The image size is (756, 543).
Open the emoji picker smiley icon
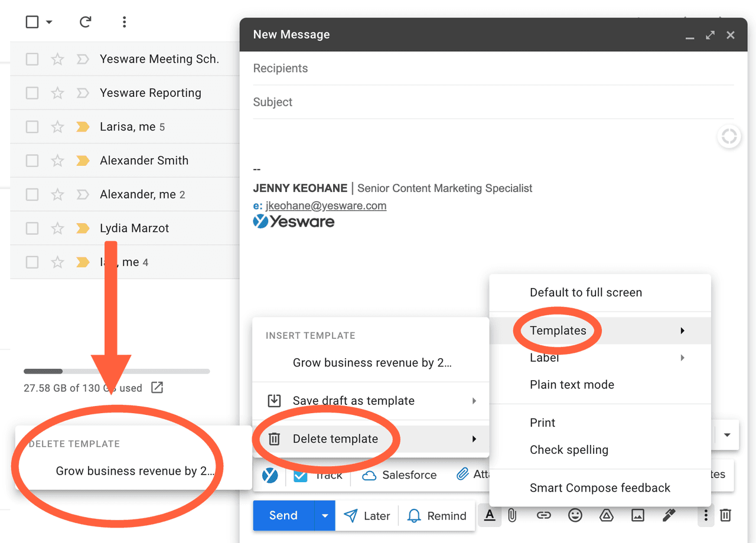(x=575, y=515)
